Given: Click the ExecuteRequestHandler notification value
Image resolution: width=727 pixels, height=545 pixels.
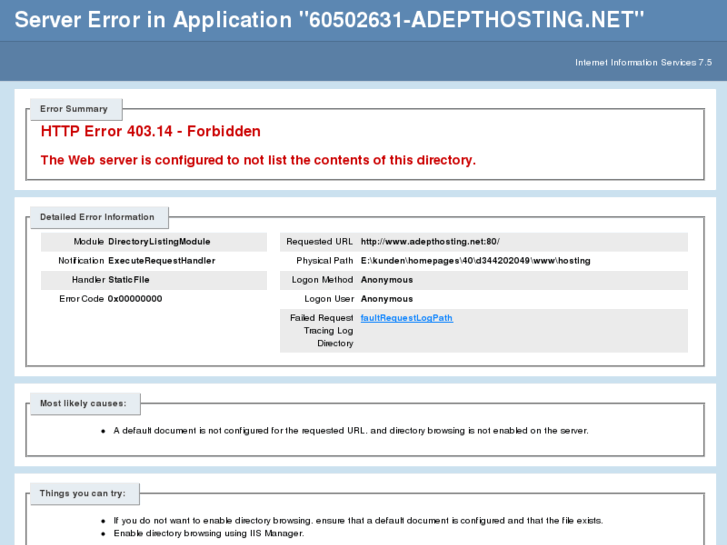Looking at the screenshot, I should (x=162, y=260).
